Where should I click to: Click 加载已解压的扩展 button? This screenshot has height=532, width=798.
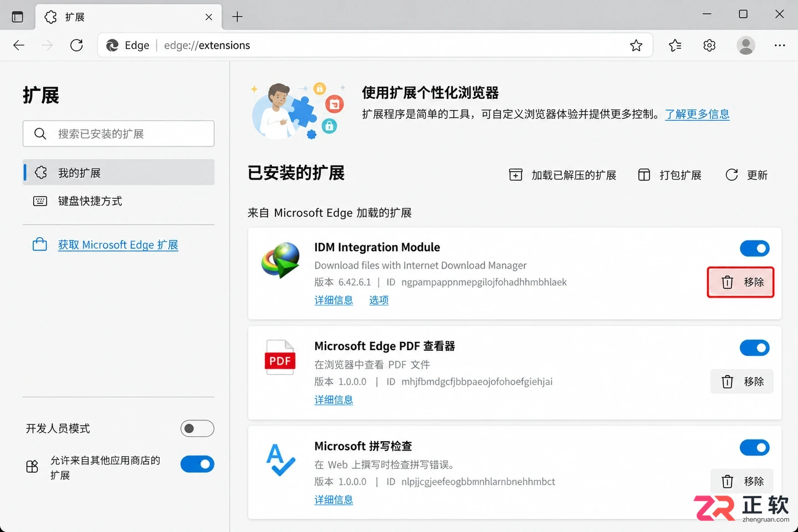pyautogui.click(x=562, y=175)
